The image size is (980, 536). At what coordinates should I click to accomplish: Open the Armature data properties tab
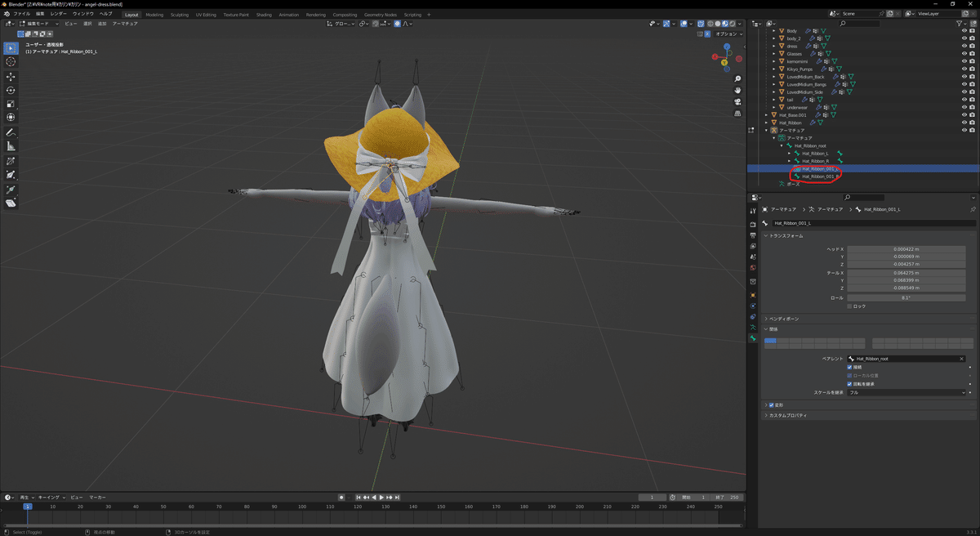(x=752, y=327)
